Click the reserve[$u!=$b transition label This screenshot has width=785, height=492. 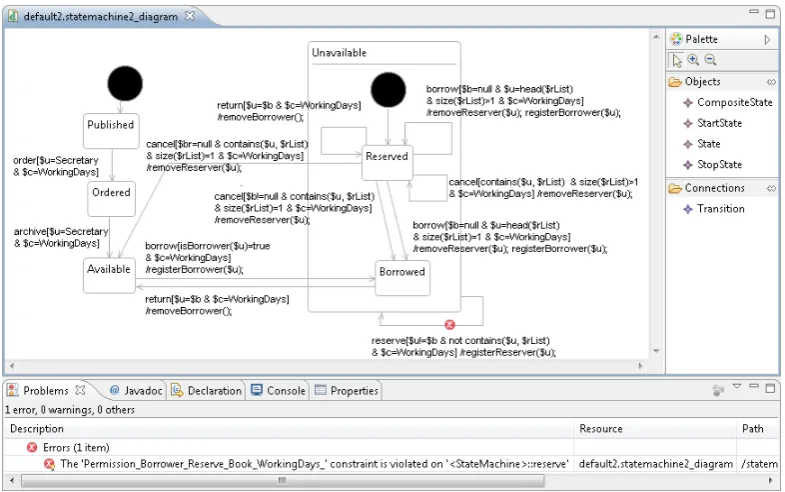[x=463, y=346]
